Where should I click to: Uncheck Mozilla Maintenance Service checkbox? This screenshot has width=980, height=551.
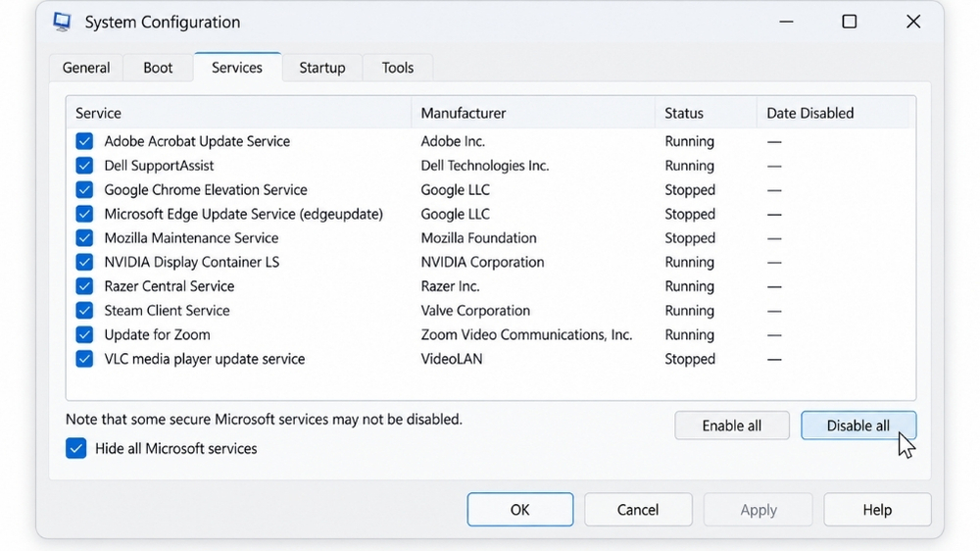(x=84, y=238)
